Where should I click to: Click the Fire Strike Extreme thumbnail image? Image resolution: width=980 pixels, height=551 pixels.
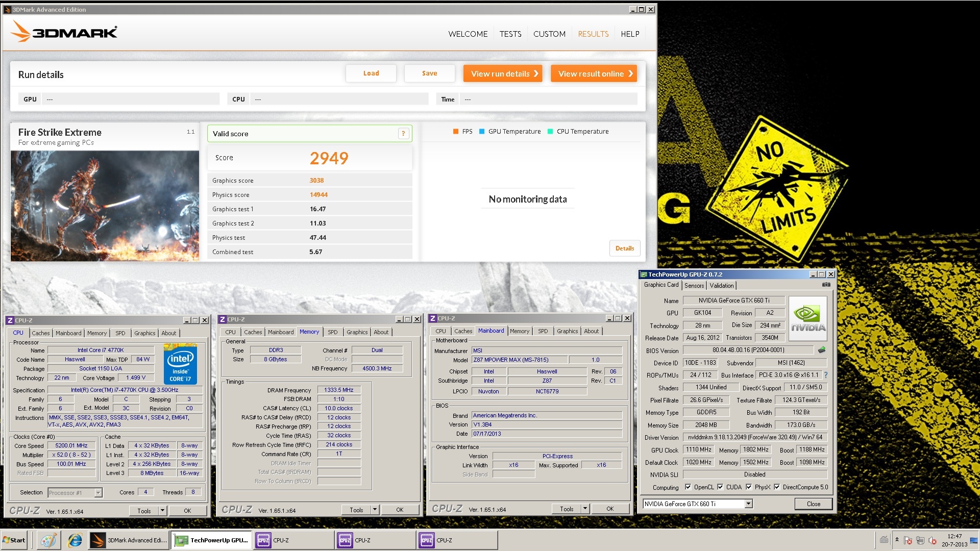tap(105, 206)
